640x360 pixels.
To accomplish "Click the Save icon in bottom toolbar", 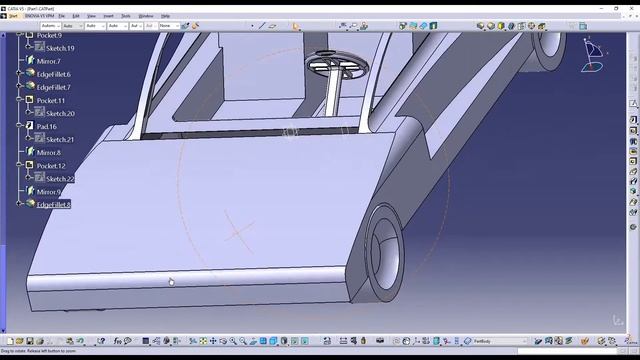I will pos(30,341).
